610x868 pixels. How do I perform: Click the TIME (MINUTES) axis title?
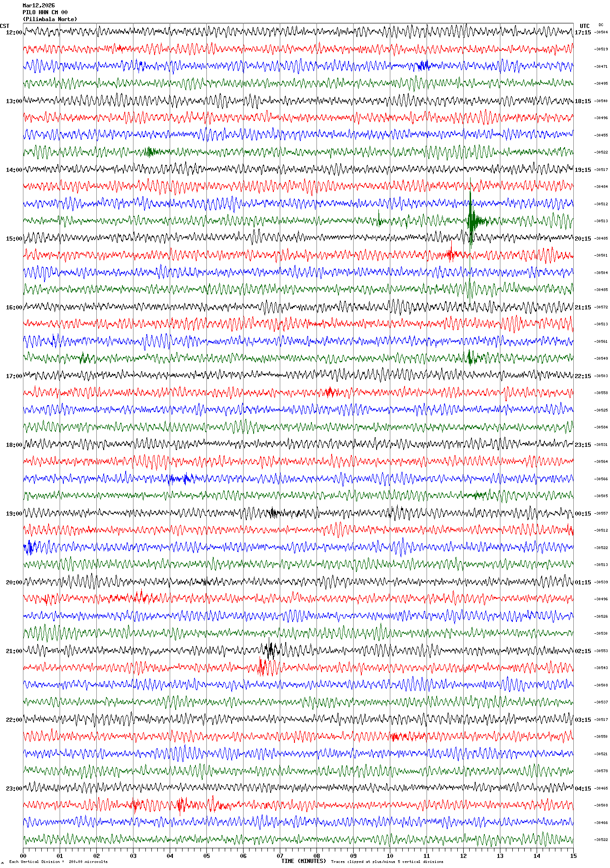tap(304, 861)
